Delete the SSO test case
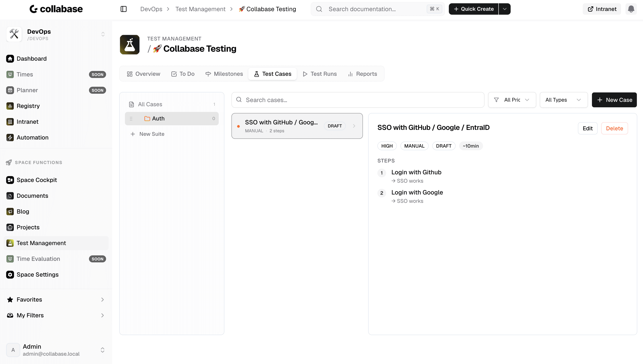Viewport: 643px width, 364px height. (614, 128)
